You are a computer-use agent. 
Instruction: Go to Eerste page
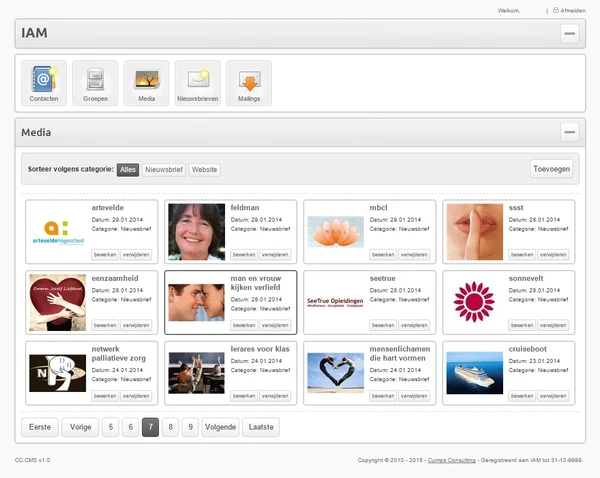click(x=40, y=427)
